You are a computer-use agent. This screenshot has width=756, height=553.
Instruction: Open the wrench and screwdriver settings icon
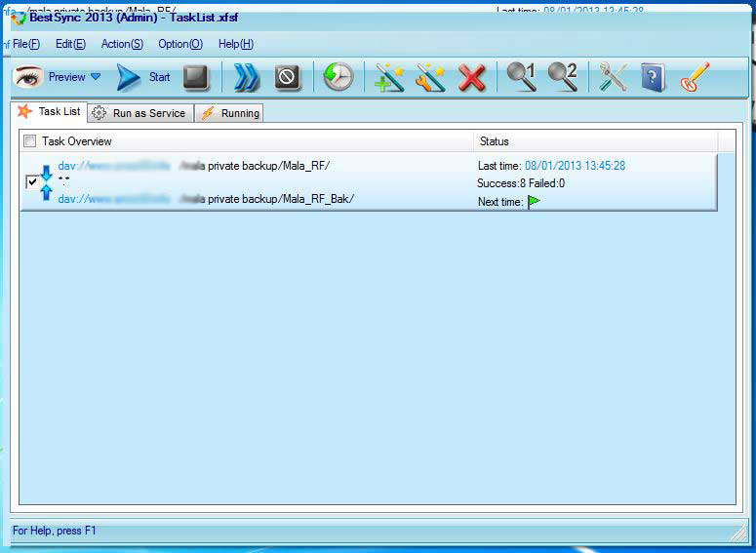tap(613, 77)
